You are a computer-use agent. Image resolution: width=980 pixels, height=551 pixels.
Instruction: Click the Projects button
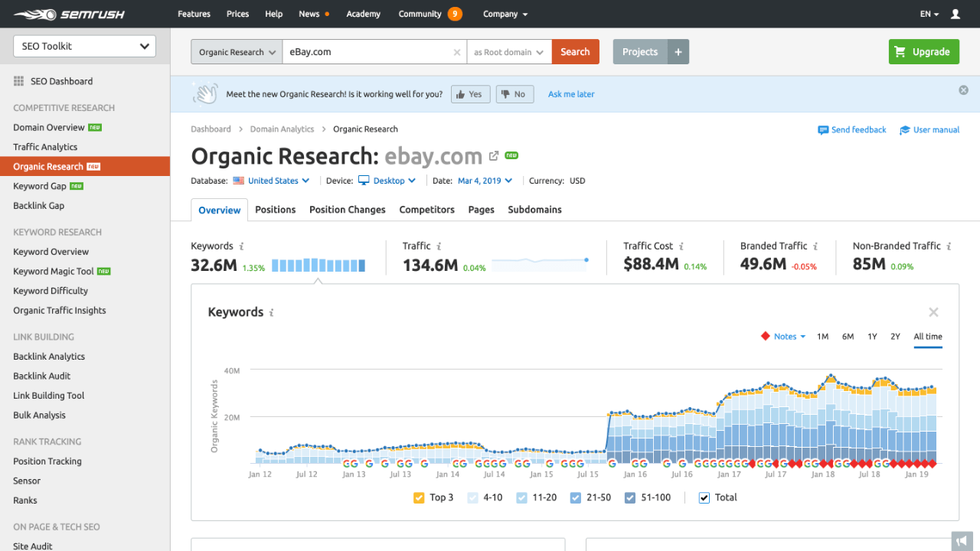640,52
